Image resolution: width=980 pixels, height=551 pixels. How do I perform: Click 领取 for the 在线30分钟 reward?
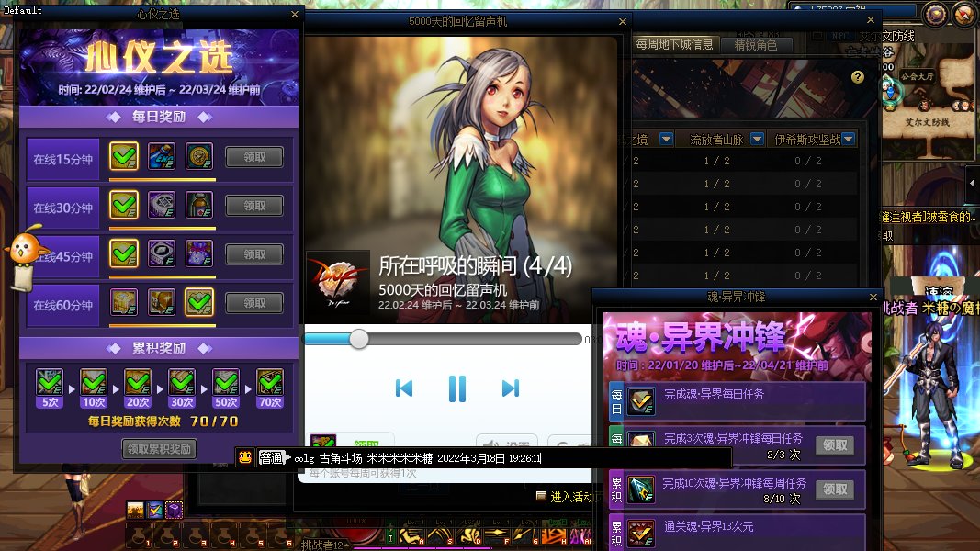254,206
